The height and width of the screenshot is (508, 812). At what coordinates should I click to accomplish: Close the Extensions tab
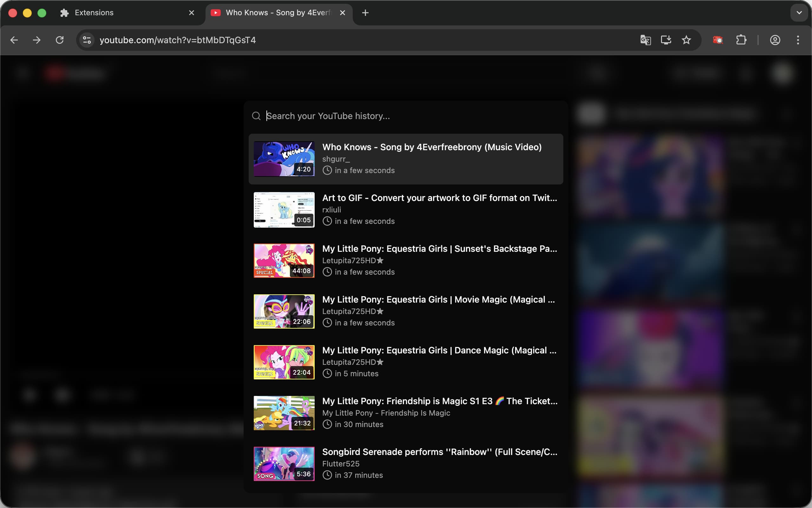(192, 13)
